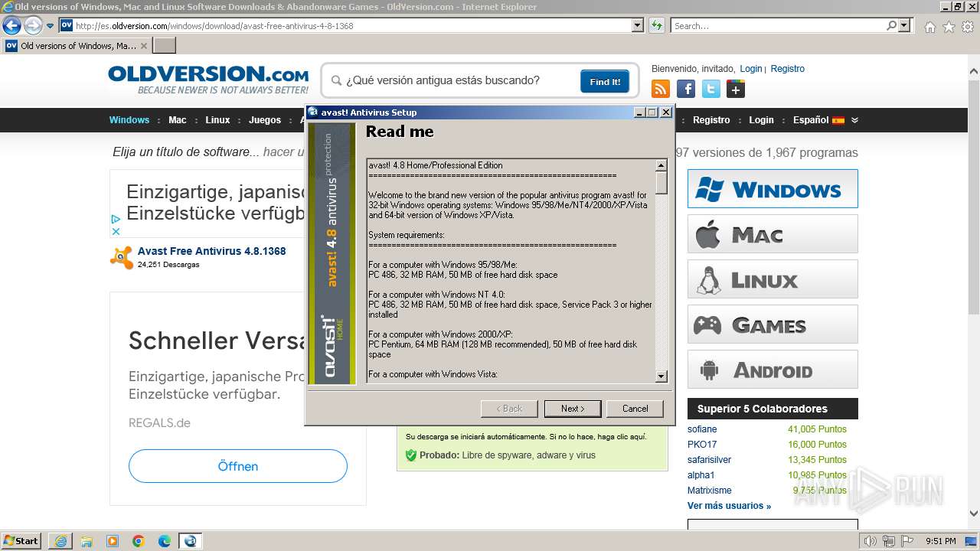Viewport: 980px width, 551px height.
Task: Open contributor Matrixisme profile link
Action: tap(709, 491)
